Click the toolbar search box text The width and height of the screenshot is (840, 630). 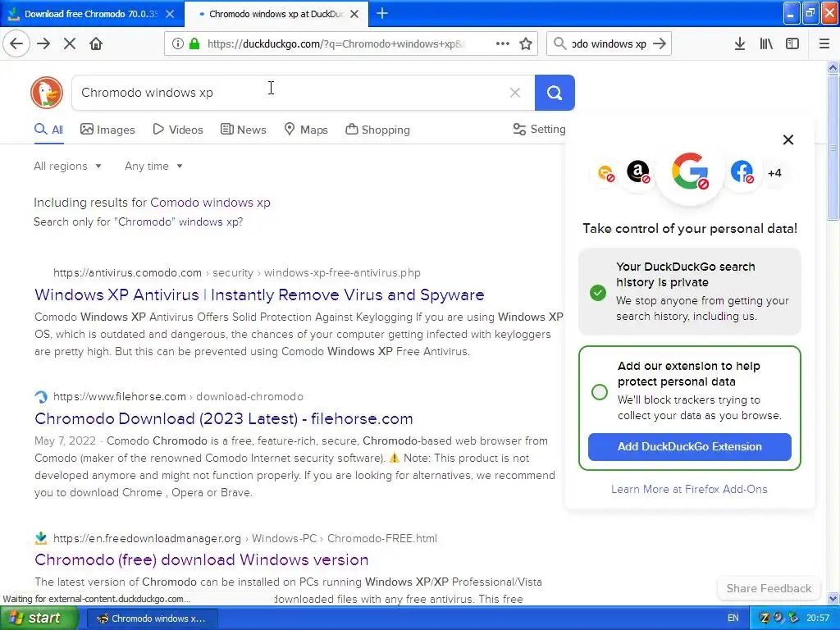609,43
